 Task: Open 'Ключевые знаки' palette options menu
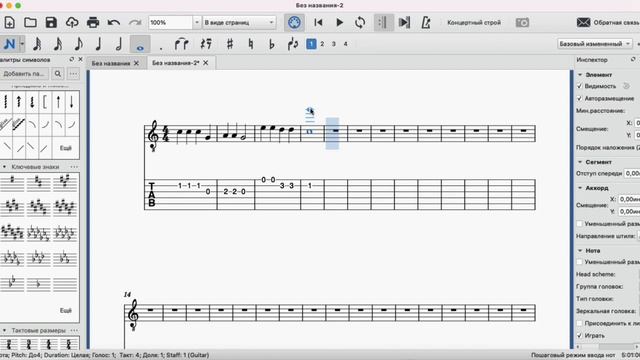click(74, 167)
